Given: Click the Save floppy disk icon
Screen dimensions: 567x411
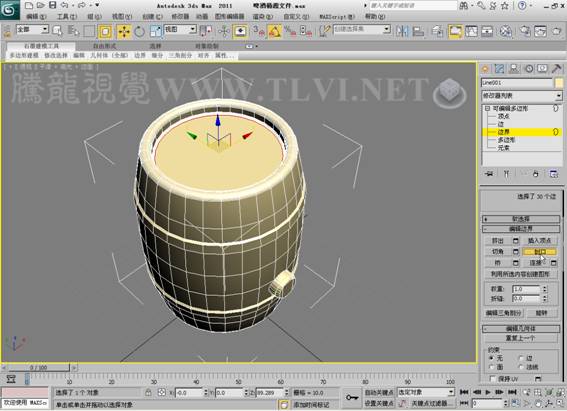Looking at the screenshot, I should tap(52, 5).
